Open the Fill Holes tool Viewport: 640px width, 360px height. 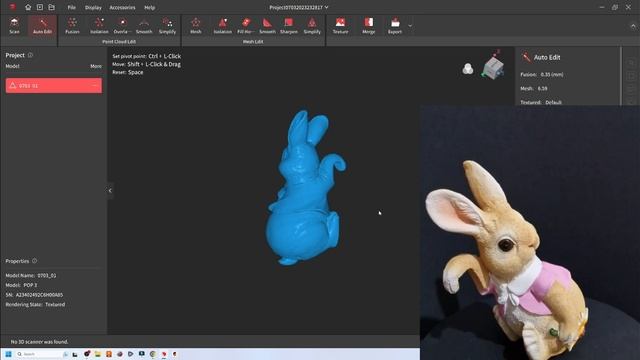click(x=245, y=26)
